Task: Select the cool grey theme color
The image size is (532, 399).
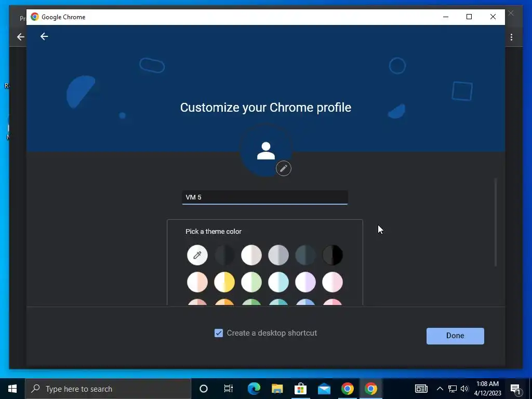Action: coord(278,255)
